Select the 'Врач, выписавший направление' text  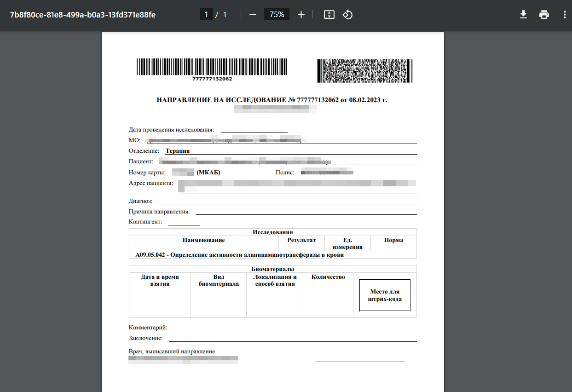pos(172,352)
